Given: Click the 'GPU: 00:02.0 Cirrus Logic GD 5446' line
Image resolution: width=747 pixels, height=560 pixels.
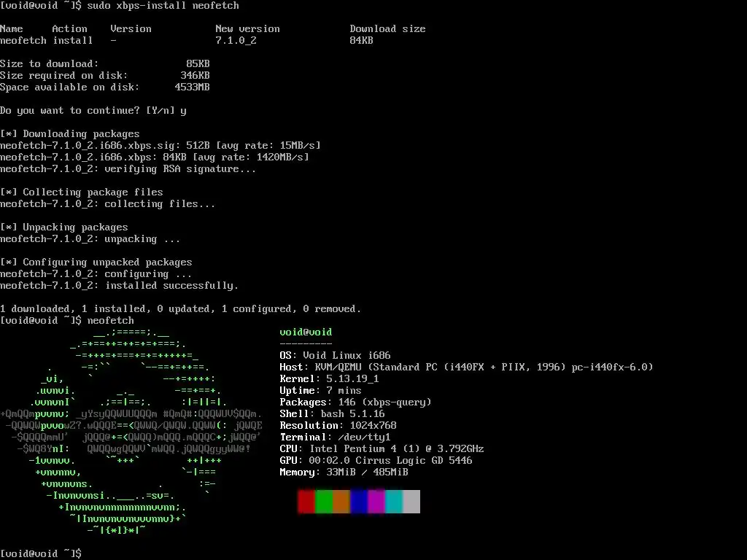Looking at the screenshot, I should pos(376,461).
